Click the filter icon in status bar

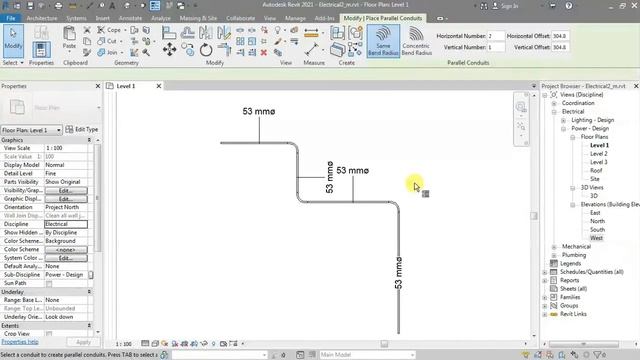coord(598,355)
